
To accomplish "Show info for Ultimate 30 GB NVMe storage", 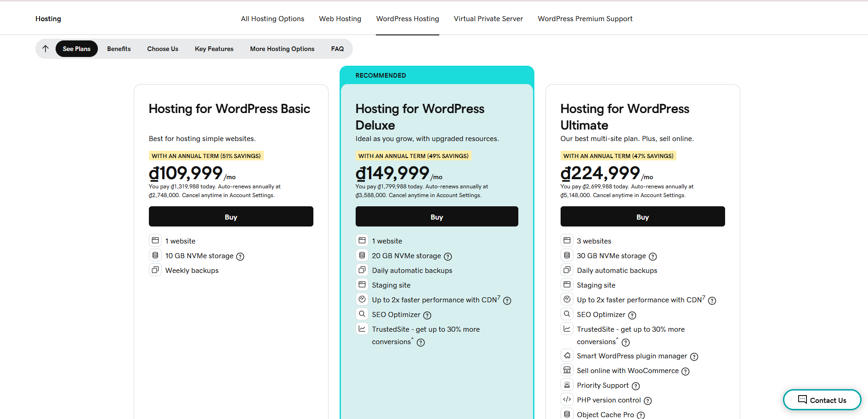I will [x=652, y=256].
